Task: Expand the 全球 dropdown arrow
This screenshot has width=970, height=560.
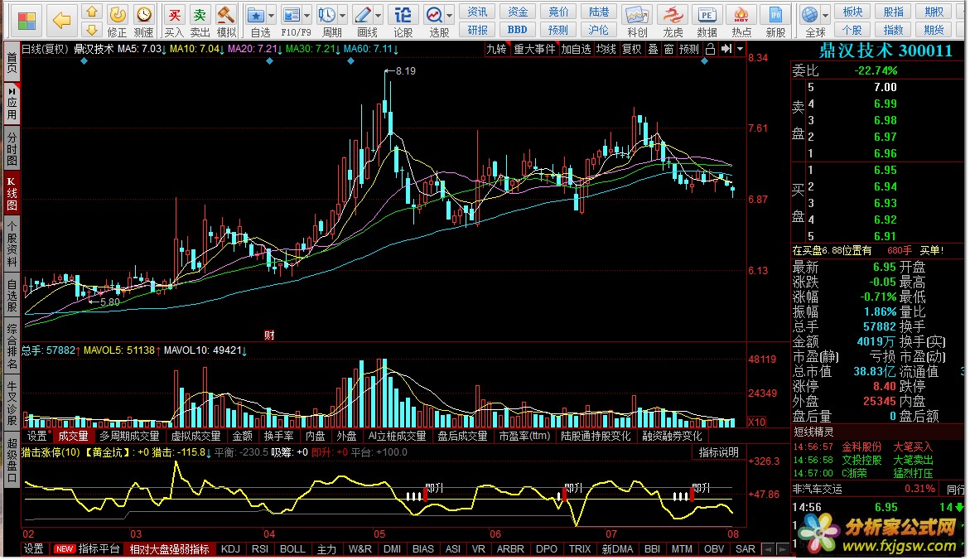Action: pos(825,15)
